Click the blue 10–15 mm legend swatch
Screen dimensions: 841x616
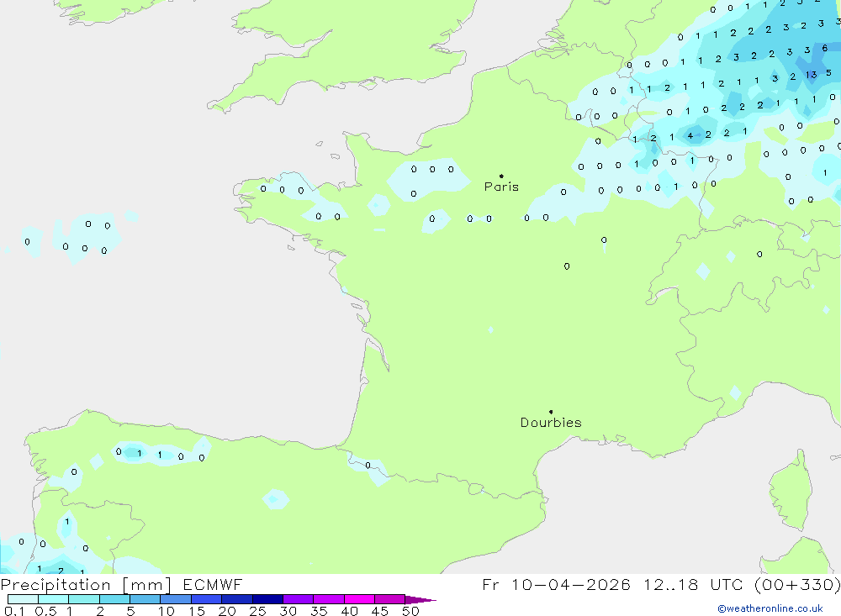tap(176, 599)
